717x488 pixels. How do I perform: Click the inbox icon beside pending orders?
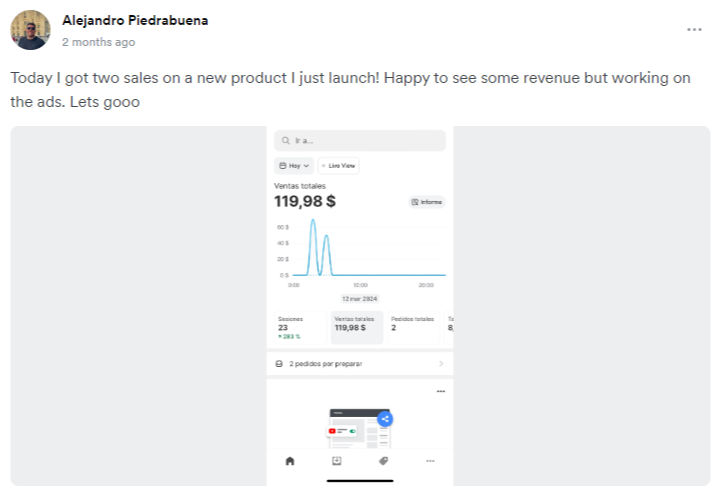click(x=279, y=364)
